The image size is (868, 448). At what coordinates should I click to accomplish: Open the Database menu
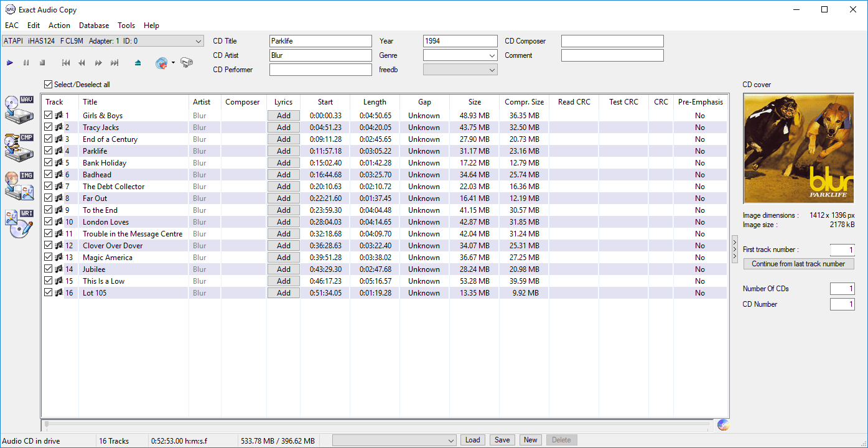(x=94, y=26)
